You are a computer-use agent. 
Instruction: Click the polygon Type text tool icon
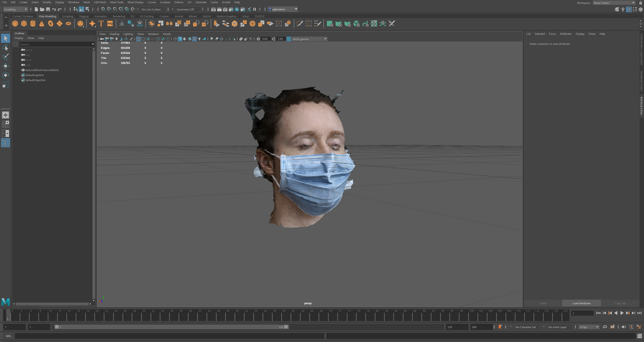[101, 24]
